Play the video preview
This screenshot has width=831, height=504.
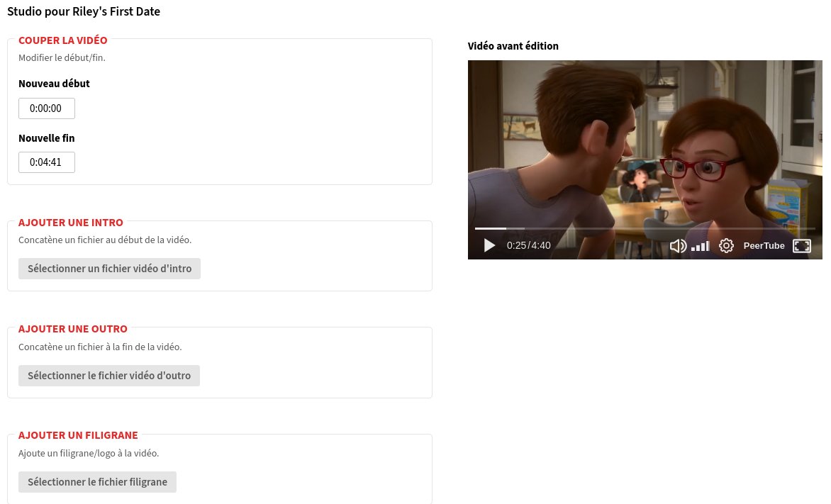pyautogui.click(x=489, y=245)
